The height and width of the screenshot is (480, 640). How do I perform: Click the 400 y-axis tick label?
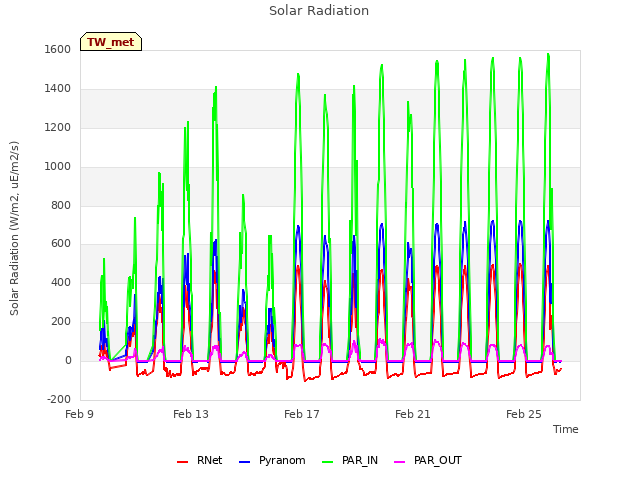61,282
